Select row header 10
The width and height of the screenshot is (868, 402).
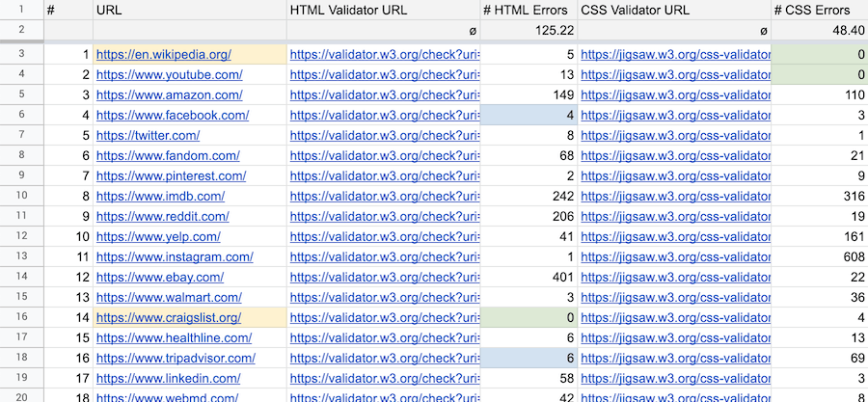(21, 197)
